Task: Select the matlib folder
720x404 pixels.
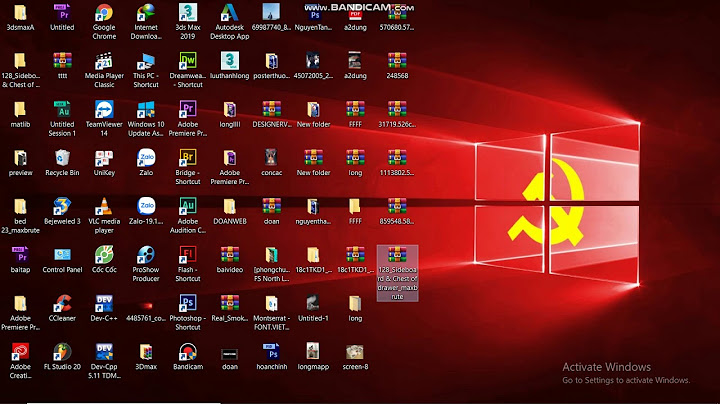Action: 20,110
